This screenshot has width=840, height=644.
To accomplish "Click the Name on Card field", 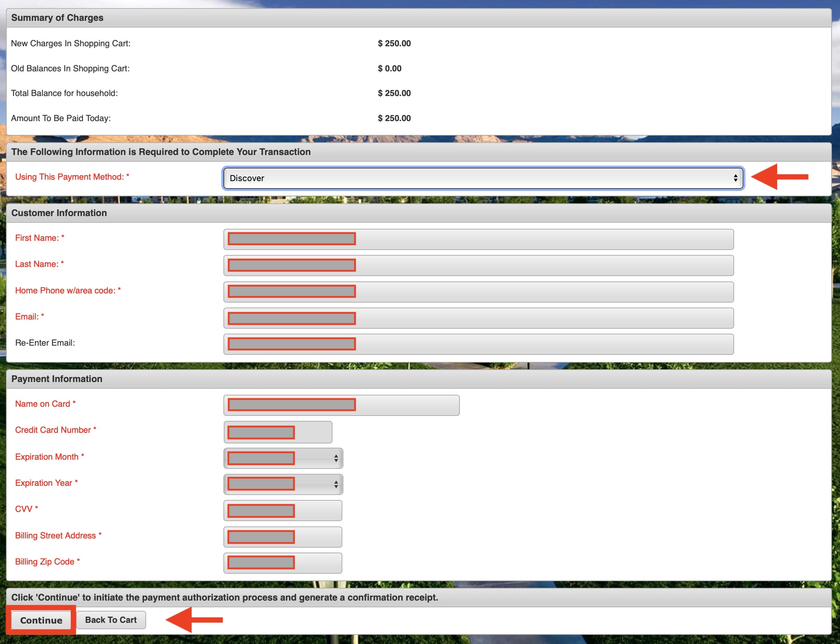I will [341, 405].
